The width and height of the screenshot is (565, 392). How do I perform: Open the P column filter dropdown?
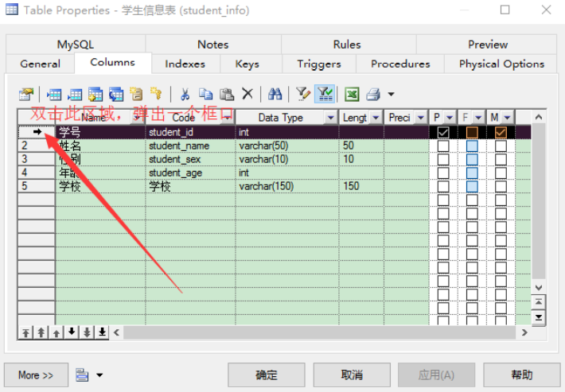[450, 118]
